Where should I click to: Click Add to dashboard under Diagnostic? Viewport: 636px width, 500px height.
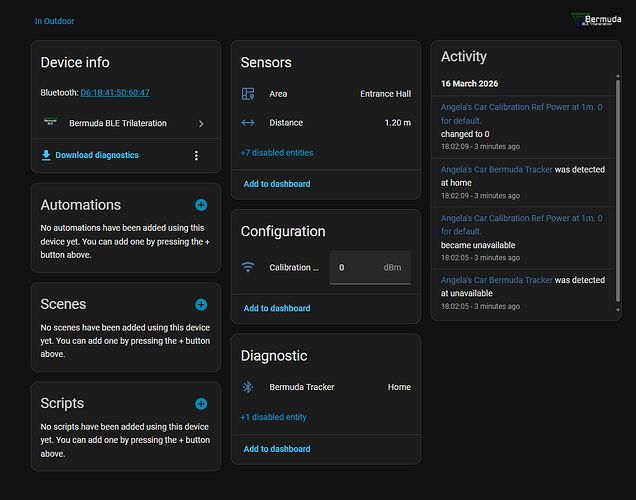point(277,448)
